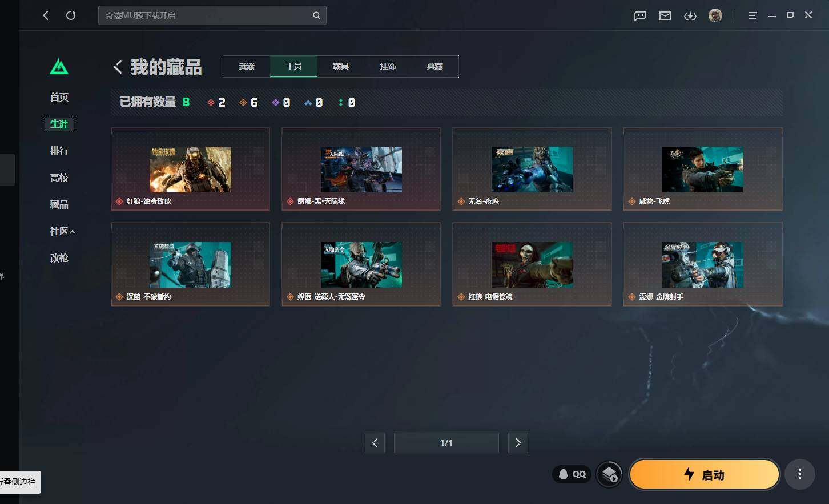Open 首页 in the sidebar

coord(59,97)
